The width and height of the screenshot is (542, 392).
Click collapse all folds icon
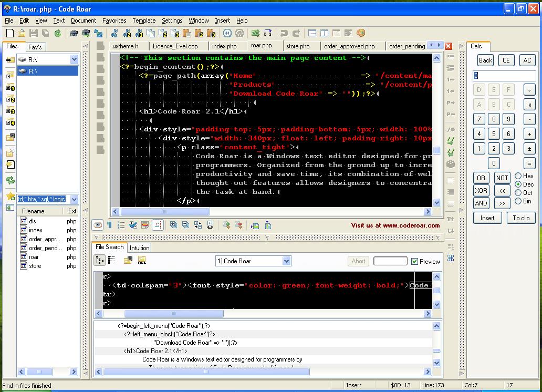click(x=185, y=225)
